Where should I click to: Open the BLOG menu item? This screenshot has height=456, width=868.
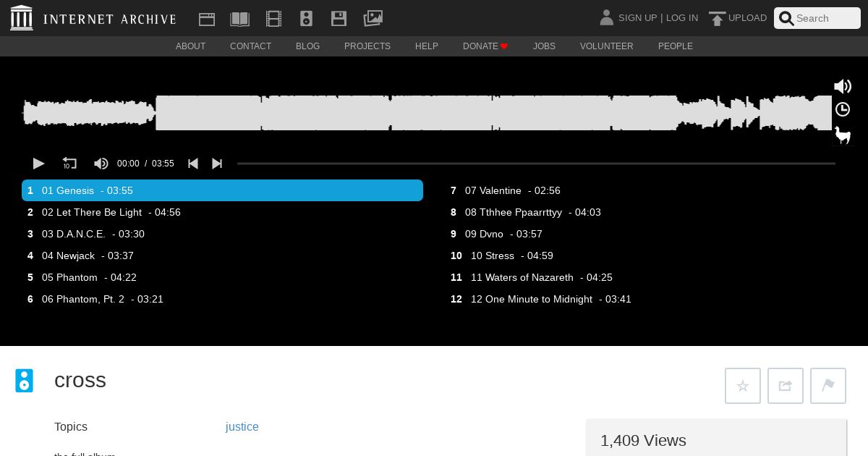click(308, 46)
